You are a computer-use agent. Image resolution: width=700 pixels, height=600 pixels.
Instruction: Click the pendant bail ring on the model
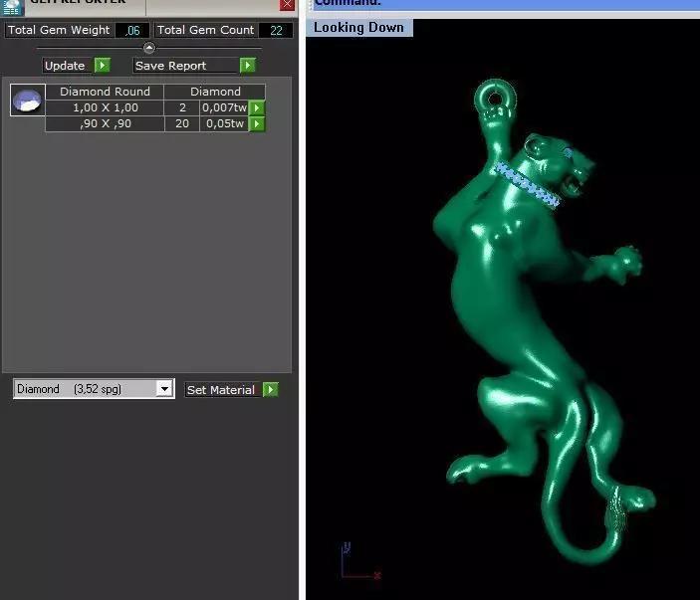[495, 99]
